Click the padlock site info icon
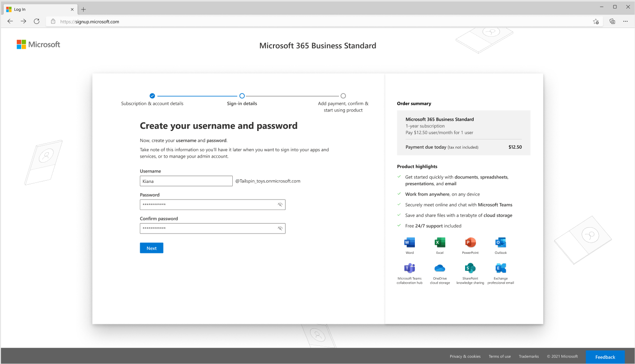 (x=53, y=21)
